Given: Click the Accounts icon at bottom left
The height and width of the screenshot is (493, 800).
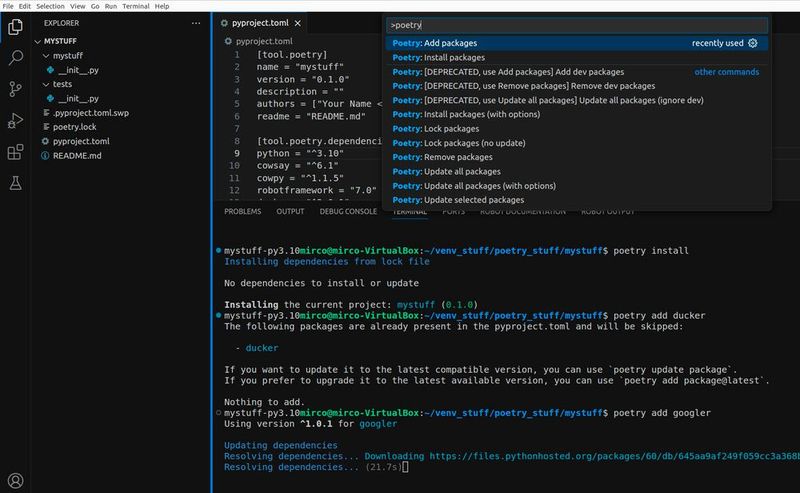Looking at the screenshot, I should [x=15, y=481].
